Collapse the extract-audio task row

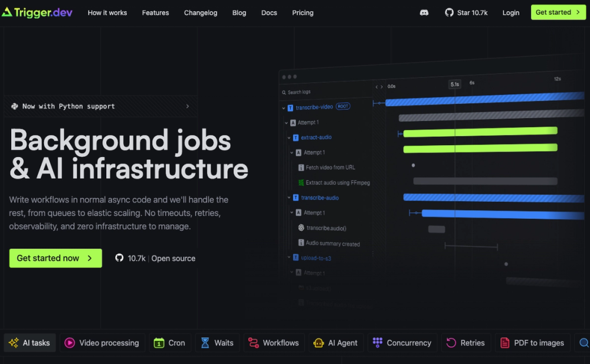[289, 138]
